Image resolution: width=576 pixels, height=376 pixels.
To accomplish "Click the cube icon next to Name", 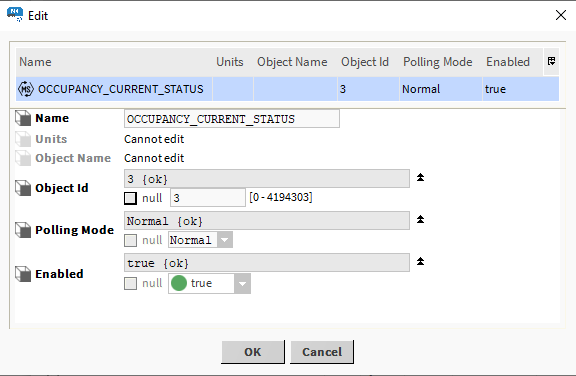I will point(23,118).
